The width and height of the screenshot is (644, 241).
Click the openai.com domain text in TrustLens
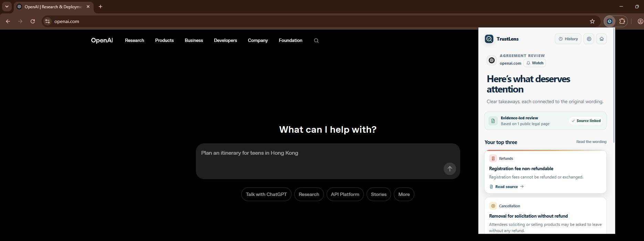point(510,63)
